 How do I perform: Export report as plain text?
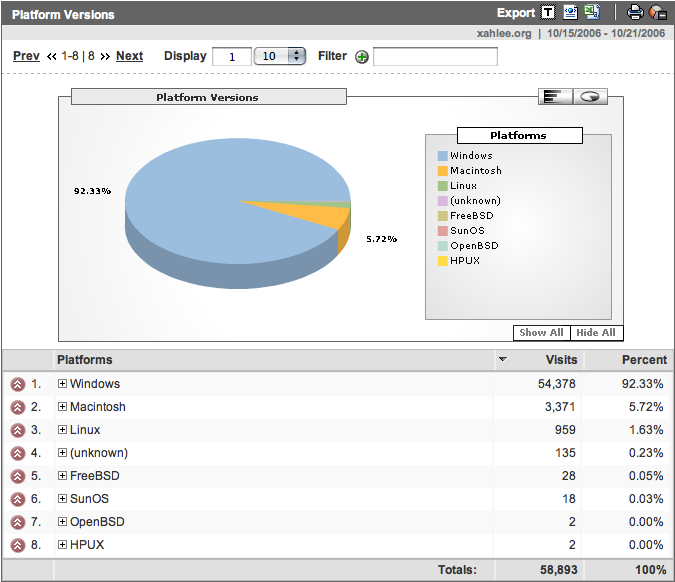(548, 13)
